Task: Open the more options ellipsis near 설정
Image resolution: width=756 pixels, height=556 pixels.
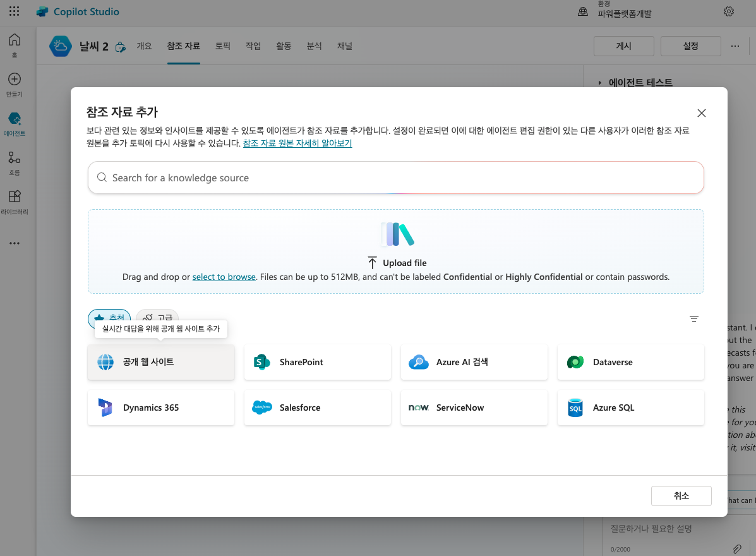Action: (x=735, y=46)
